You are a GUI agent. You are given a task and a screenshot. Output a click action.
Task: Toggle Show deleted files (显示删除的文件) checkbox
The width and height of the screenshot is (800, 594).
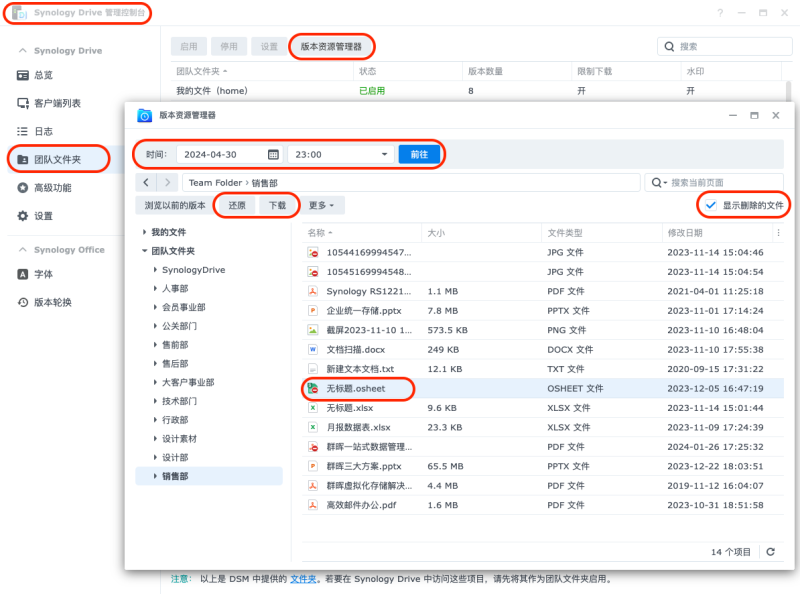click(711, 205)
